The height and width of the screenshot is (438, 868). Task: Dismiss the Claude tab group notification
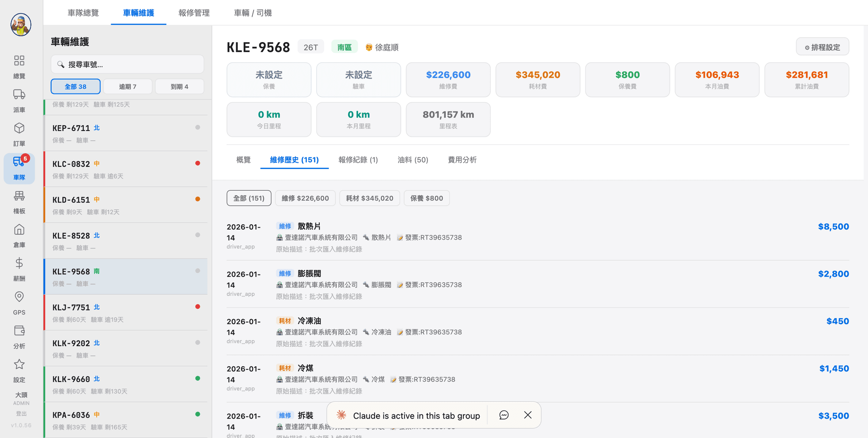528,415
